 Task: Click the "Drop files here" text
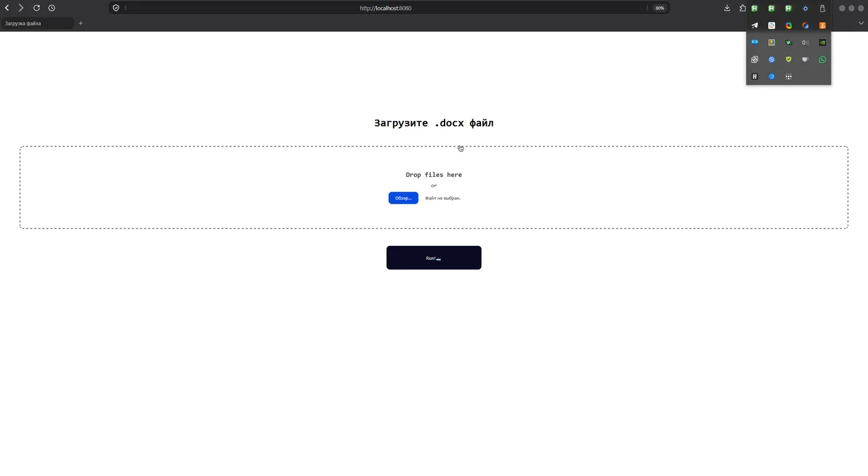point(434,175)
